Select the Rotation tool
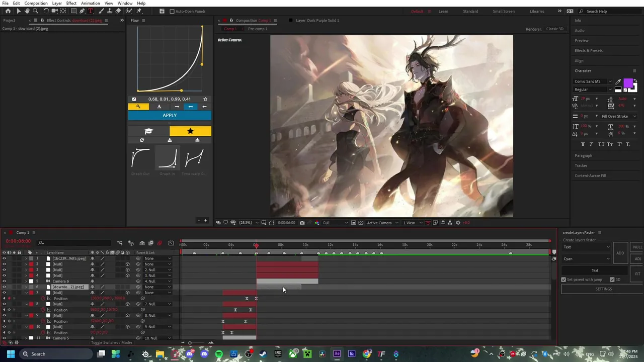Image resolution: width=644 pixels, height=362 pixels. pyautogui.click(x=46, y=11)
